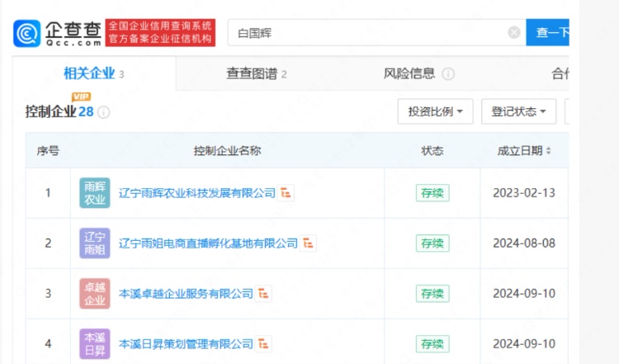Image resolution: width=619 pixels, height=364 pixels.
Task: Click the 辽宁雨姐 company logo thumbnail
Action: pos(95,243)
